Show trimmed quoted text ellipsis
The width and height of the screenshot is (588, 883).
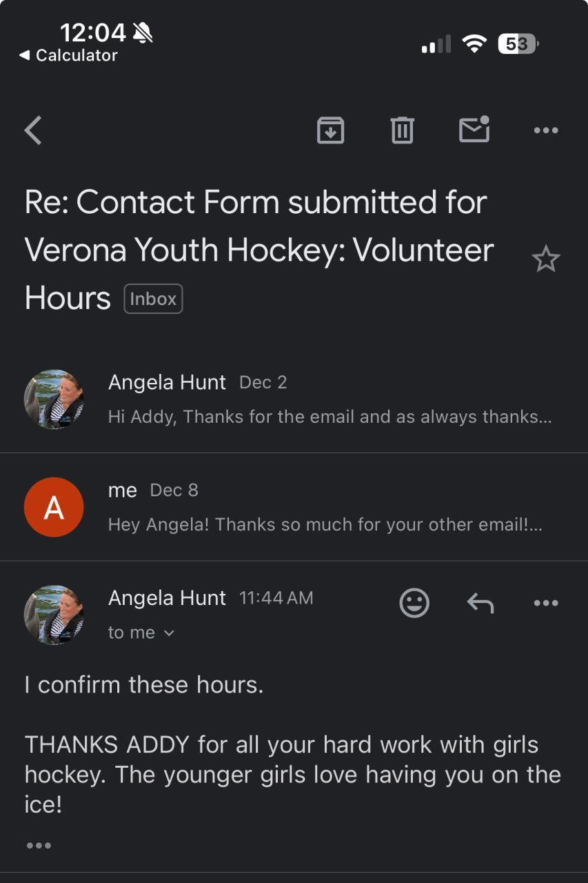point(39,845)
